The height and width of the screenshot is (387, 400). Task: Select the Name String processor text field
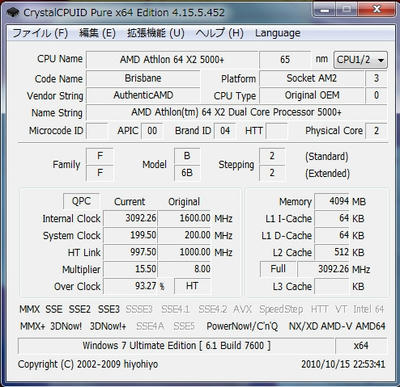[236, 112]
